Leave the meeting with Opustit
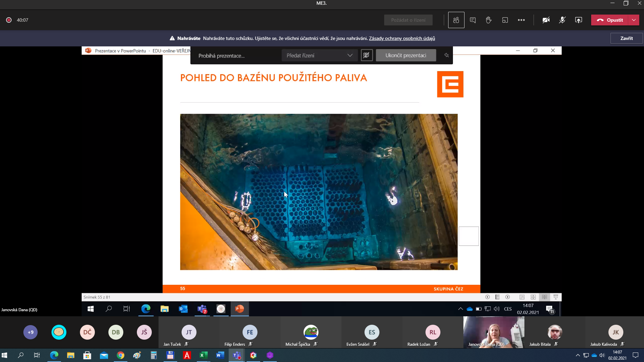The width and height of the screenshot is (644, 362). 610,20
